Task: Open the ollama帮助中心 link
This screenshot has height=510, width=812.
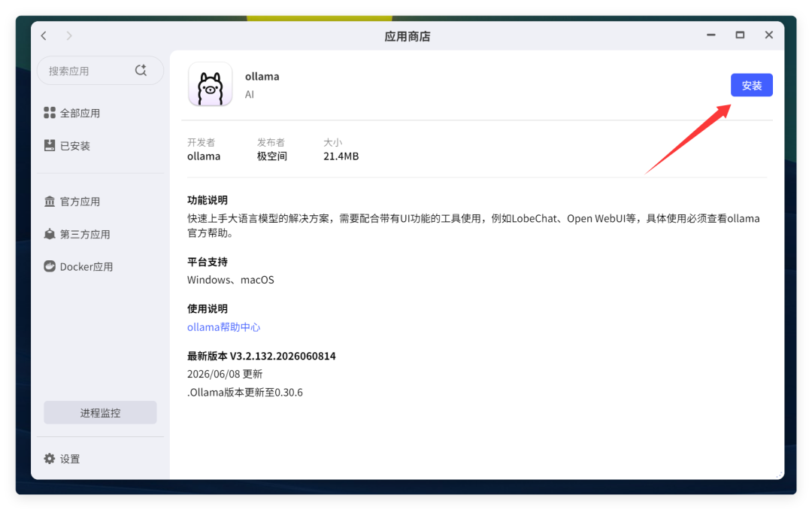Action: pyautogui.click(x=224, y=327)
